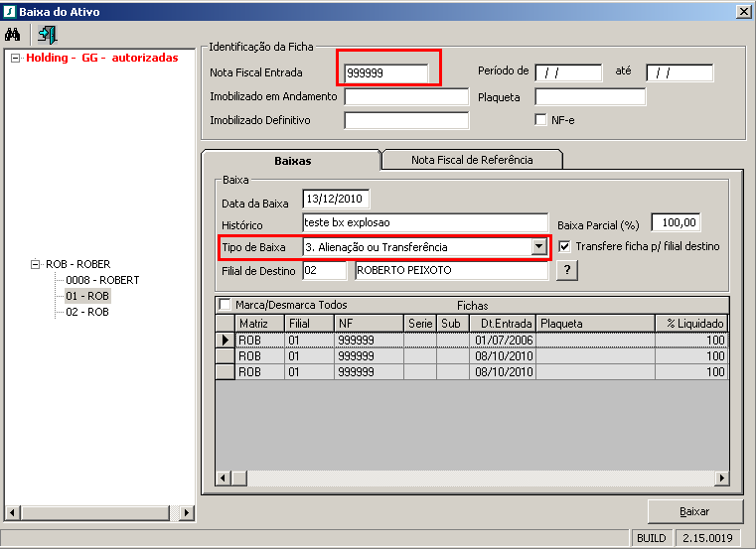Collapse the Holding - GG tree node
The height and width of the screenshot is (549, 756).
click(16, 58)
